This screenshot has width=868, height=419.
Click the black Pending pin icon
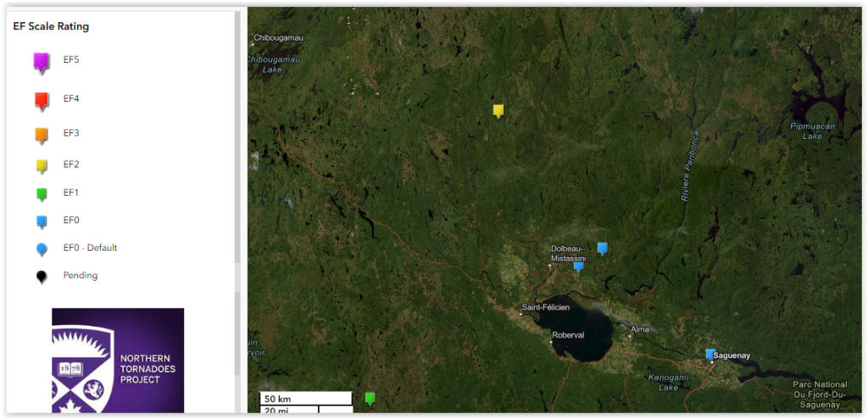pos(41,277)
